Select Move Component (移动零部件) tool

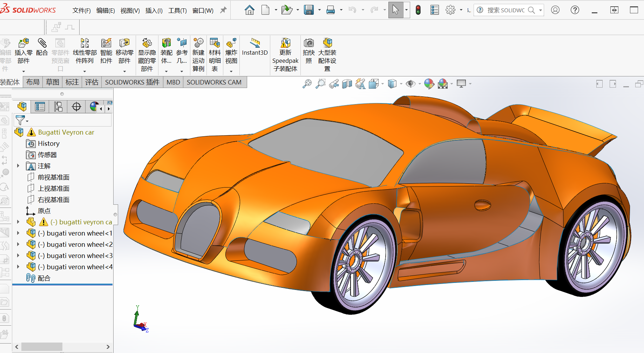[x=124, y=51]
